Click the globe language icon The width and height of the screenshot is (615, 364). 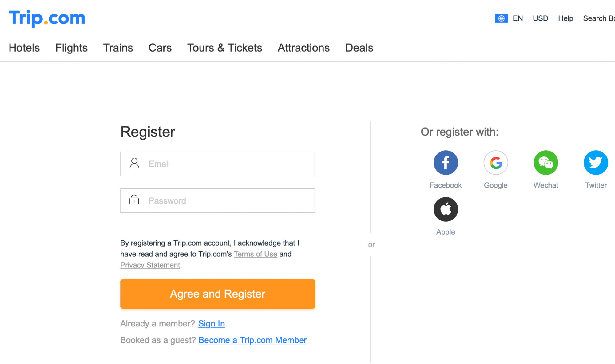click(x=501, y=18)
